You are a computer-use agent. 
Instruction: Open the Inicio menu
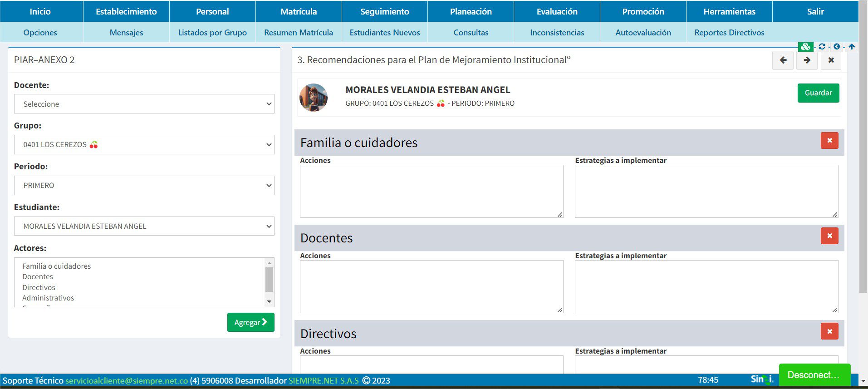40,11
